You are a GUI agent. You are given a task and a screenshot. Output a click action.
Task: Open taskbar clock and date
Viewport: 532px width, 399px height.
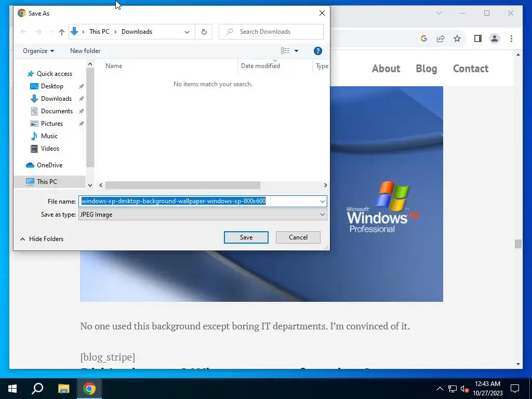(x=487, y=389)
